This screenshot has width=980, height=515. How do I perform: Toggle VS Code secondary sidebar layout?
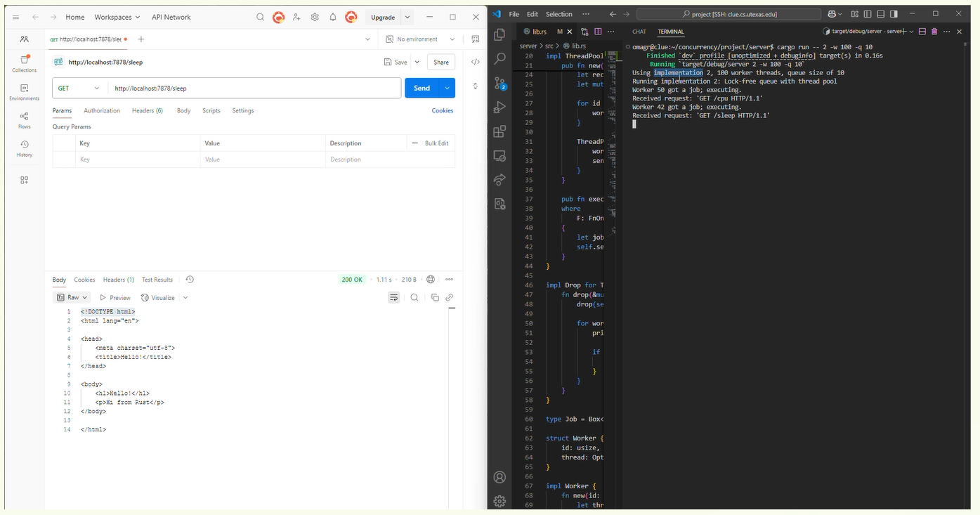pos(894,14)
